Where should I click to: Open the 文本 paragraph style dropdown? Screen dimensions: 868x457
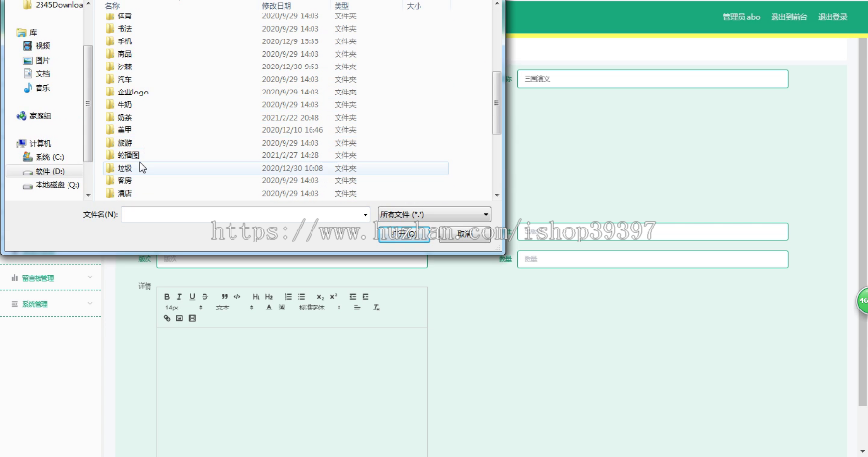234,308
